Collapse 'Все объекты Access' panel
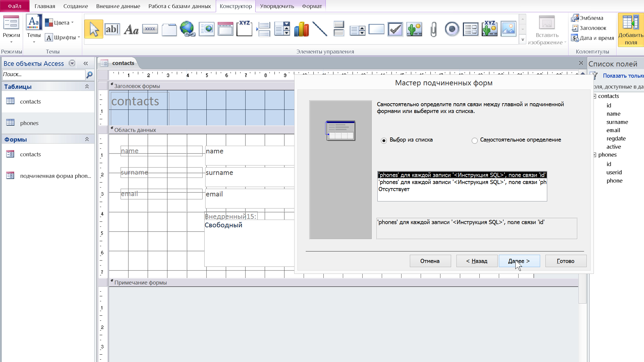 (x=86, y=63)
